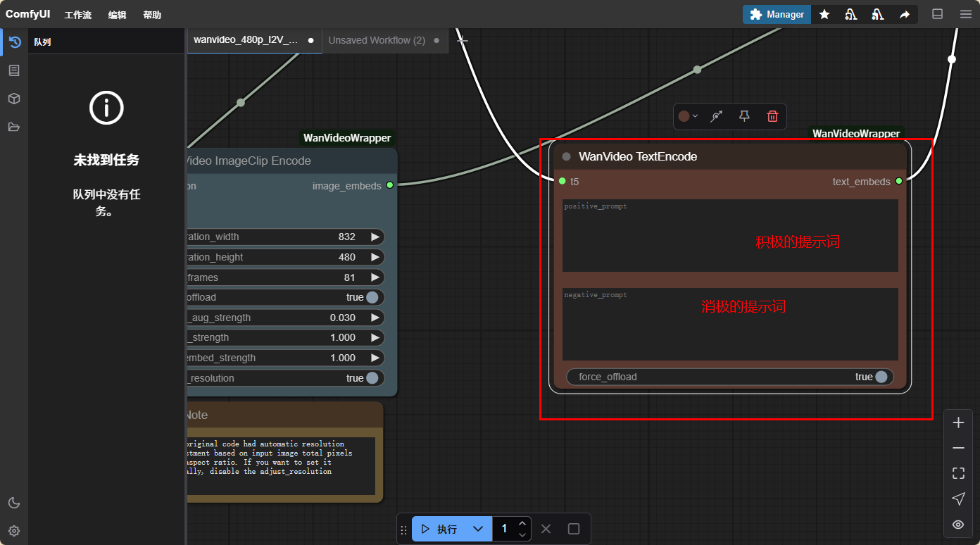
Task: Zoom out on the canvas
Action: (958, 448)
